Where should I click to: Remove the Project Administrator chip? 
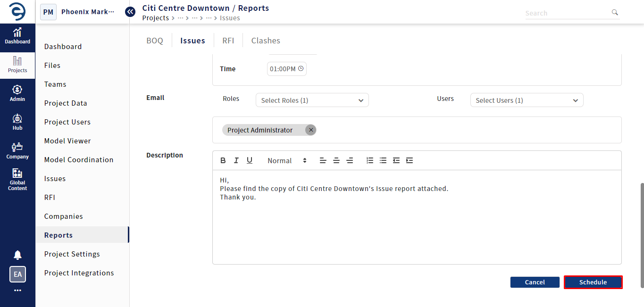pos(310,130)
